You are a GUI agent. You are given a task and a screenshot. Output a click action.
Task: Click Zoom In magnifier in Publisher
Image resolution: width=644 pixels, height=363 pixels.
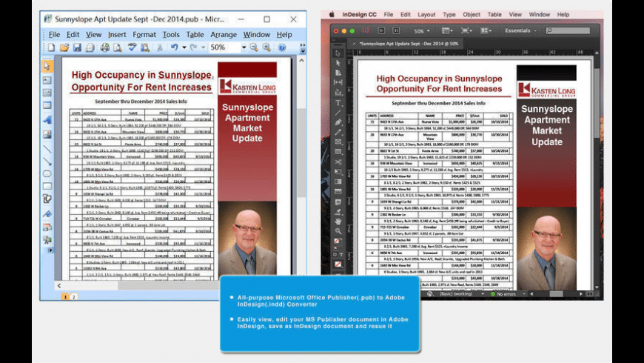point(267,47)
